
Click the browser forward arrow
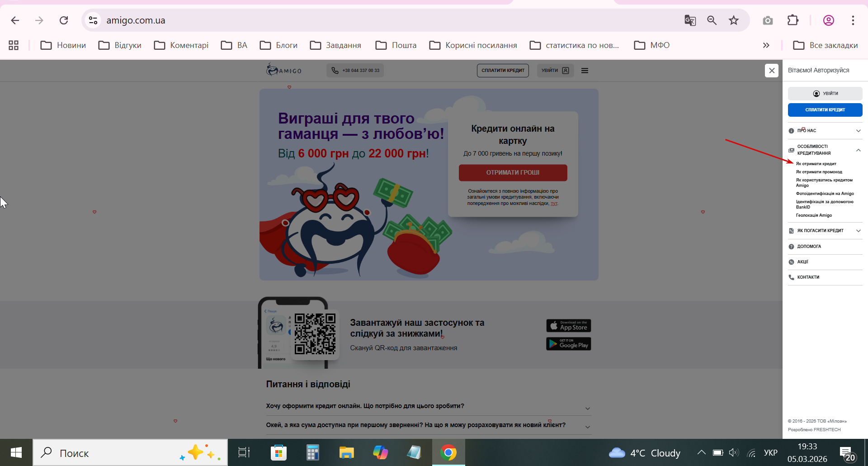tap(39, 20)
